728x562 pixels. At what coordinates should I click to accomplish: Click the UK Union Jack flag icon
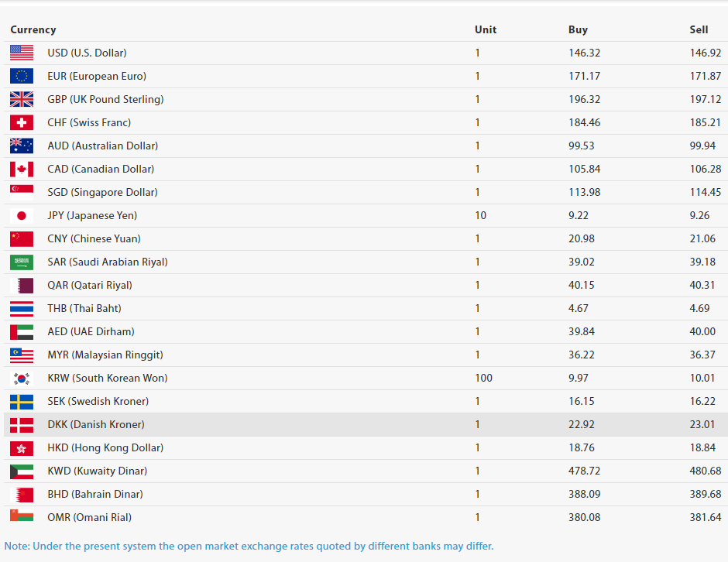coord(22,99)
